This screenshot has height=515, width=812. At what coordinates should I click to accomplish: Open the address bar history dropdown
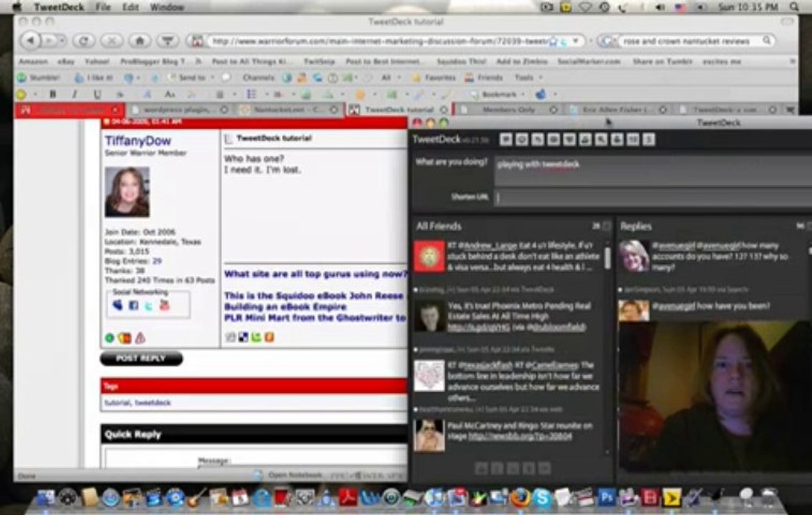pos(577,40)
